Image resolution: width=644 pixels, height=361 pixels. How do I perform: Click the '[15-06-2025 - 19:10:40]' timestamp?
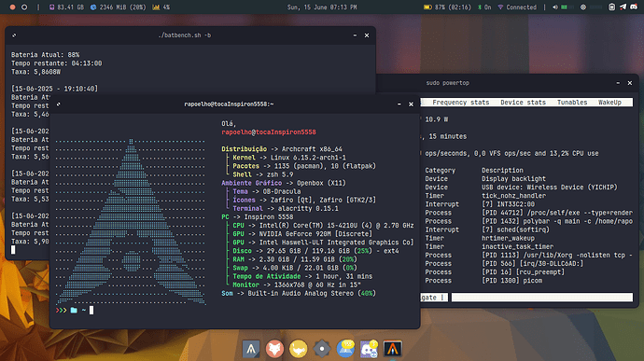(x=55, y=89)
